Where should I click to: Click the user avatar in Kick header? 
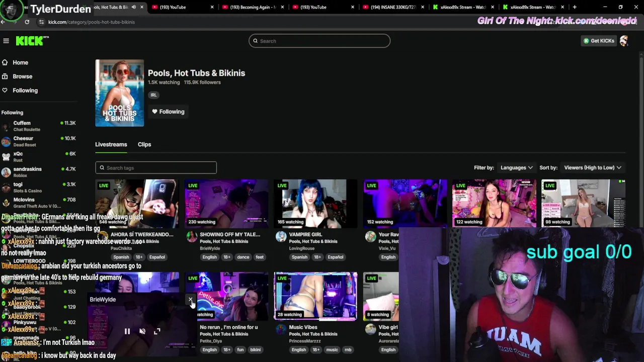click(x=624, y=41)
